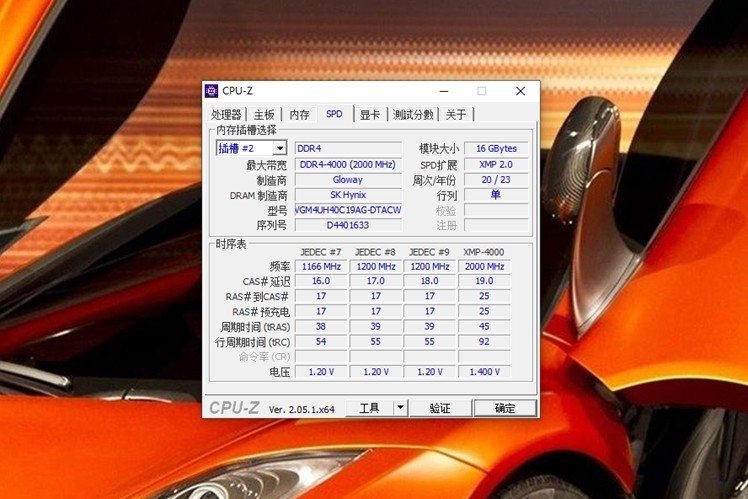
Task: Open the 测试分數 tab
Action: click(x=413, y=114)
